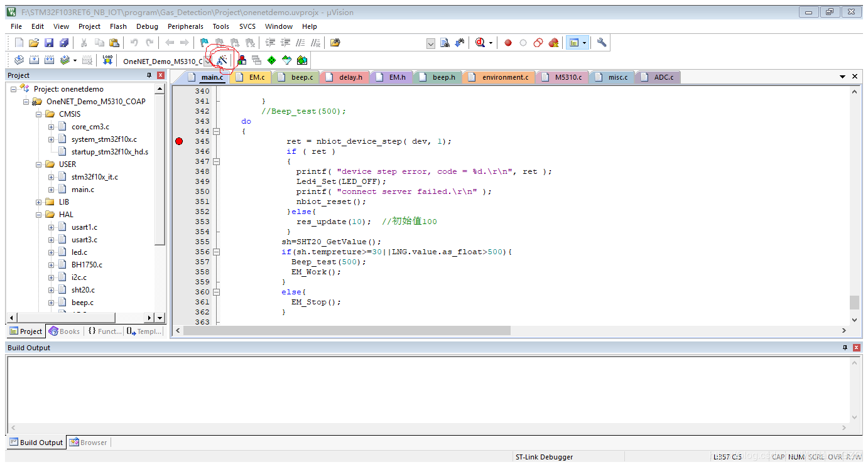Click the editor horizontal scrollbar thumb
The image size is (868, 467).
(347, 330)
